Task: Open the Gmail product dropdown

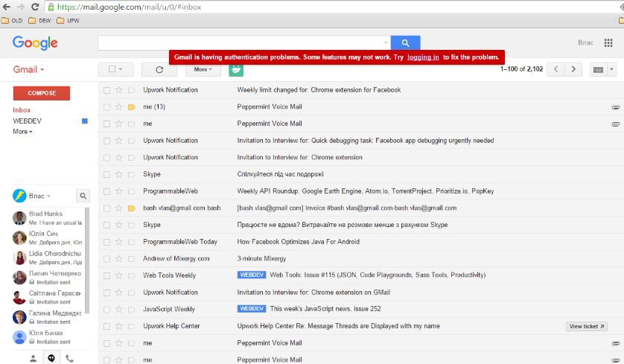Action: (x=28, y=70)
